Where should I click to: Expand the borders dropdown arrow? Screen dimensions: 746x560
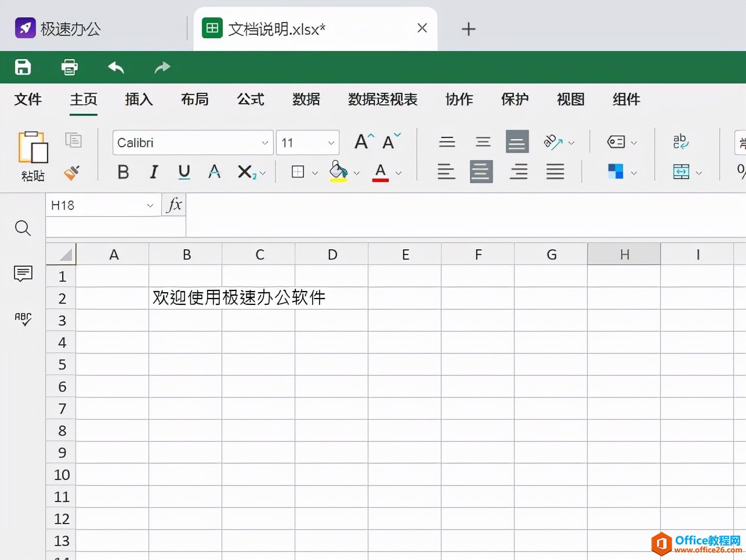(315, 173)
